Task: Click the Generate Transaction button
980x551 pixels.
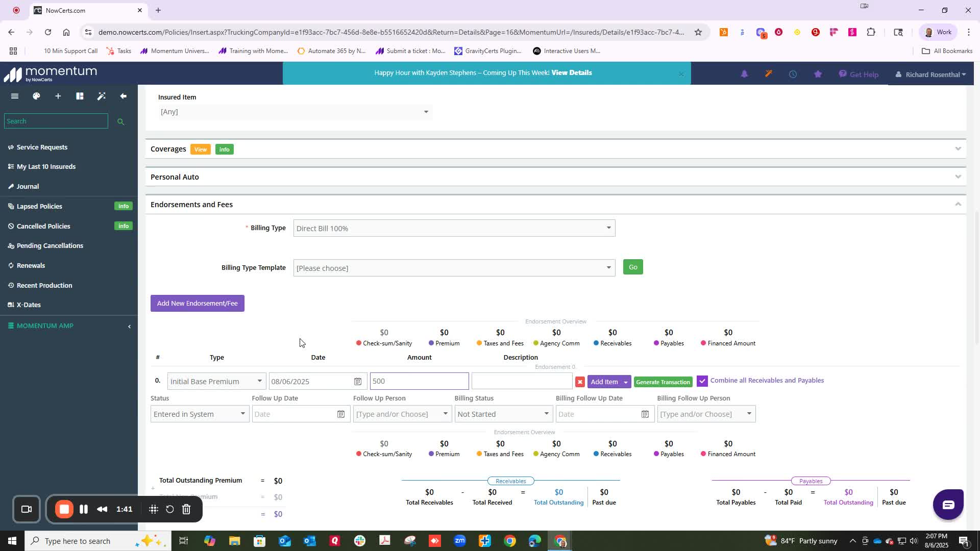Action: click(x=663, y=382)
